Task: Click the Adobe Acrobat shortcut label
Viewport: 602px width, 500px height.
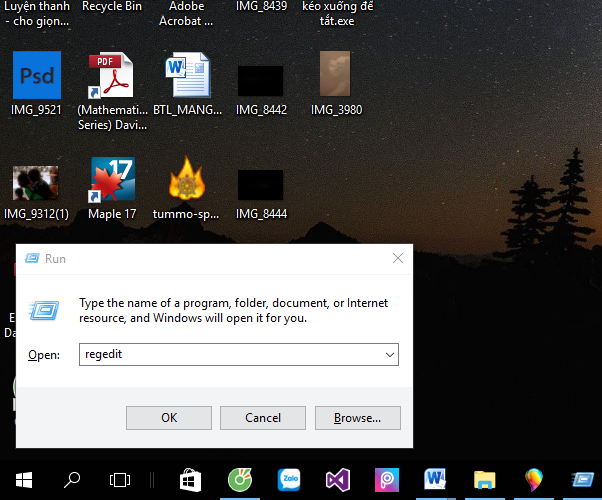Action: [186, 13]
